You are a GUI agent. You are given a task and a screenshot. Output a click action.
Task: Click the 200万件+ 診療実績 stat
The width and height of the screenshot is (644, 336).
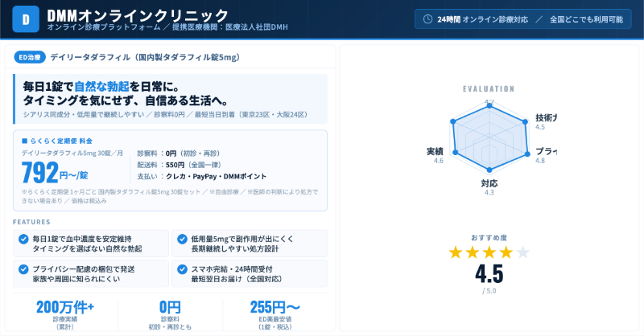tap(65, 310)
